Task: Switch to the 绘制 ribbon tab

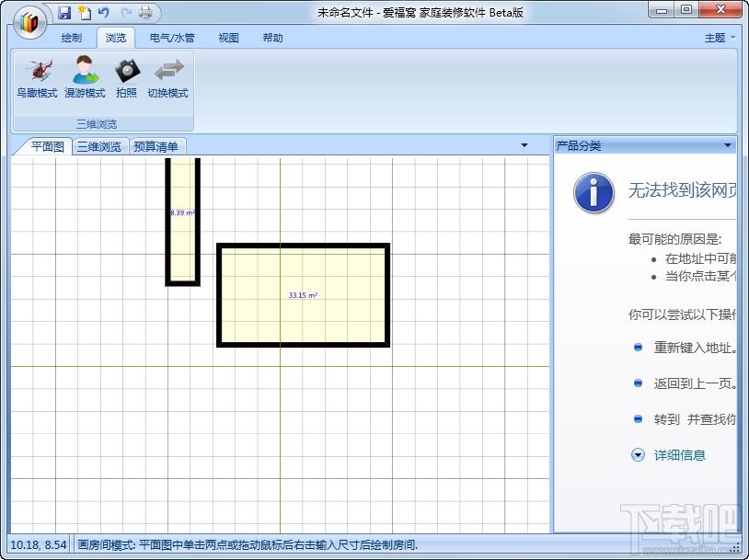Action: pyautogui.click(x=72, y=38)
